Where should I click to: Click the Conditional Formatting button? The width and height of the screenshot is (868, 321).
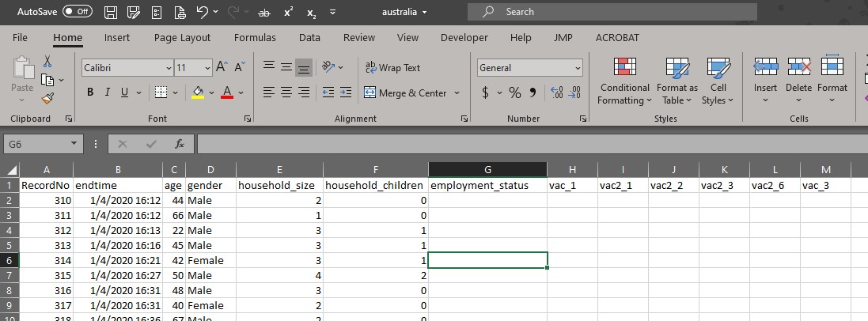624,82
